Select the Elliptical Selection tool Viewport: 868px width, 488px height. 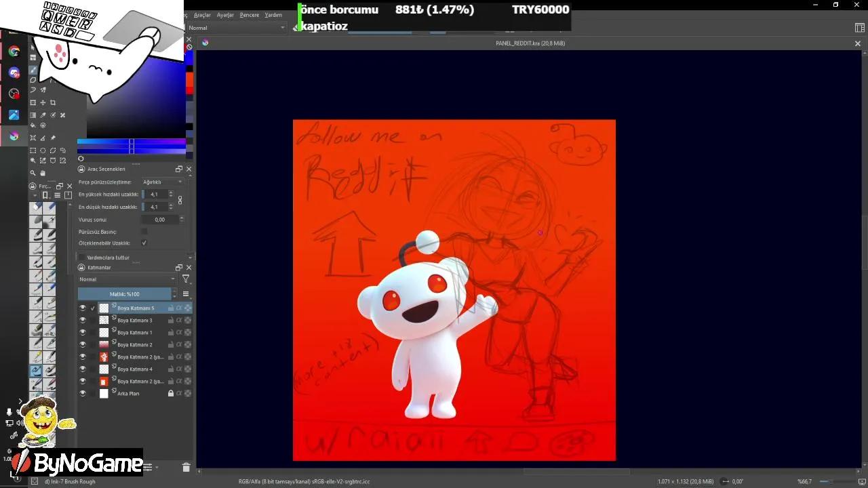click(43, 150)
